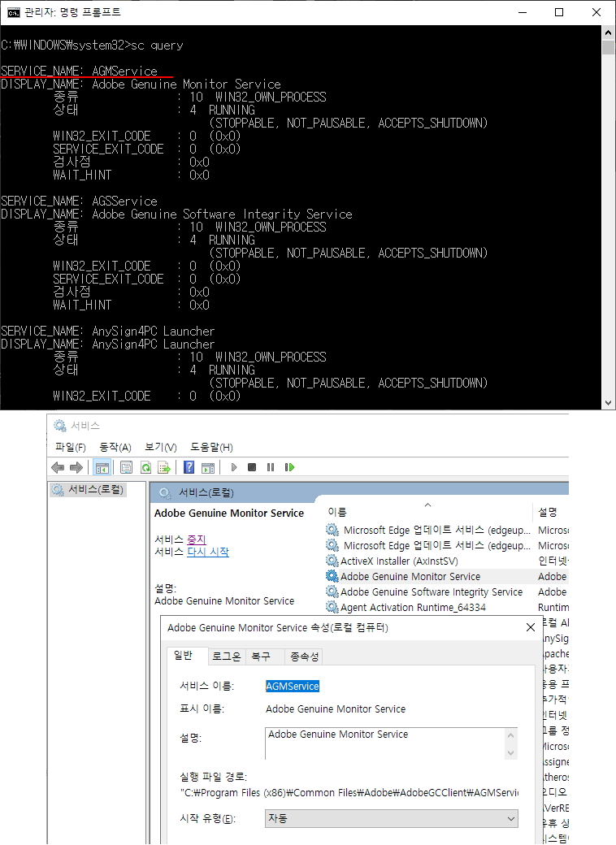Click scroll up arrow in Command Prompt

pyautogui.click(x=609, y=32)
